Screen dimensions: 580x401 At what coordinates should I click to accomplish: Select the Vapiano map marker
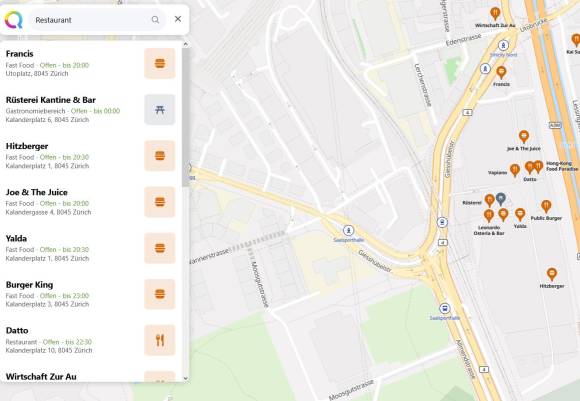pos(515,171)
